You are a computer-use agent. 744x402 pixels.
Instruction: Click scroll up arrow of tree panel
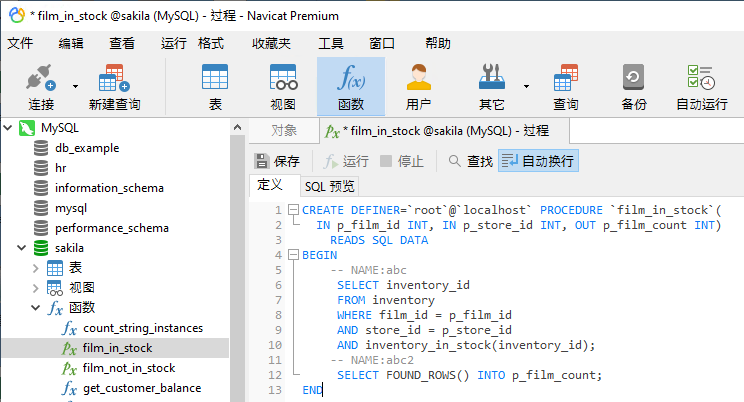[238, 127]
